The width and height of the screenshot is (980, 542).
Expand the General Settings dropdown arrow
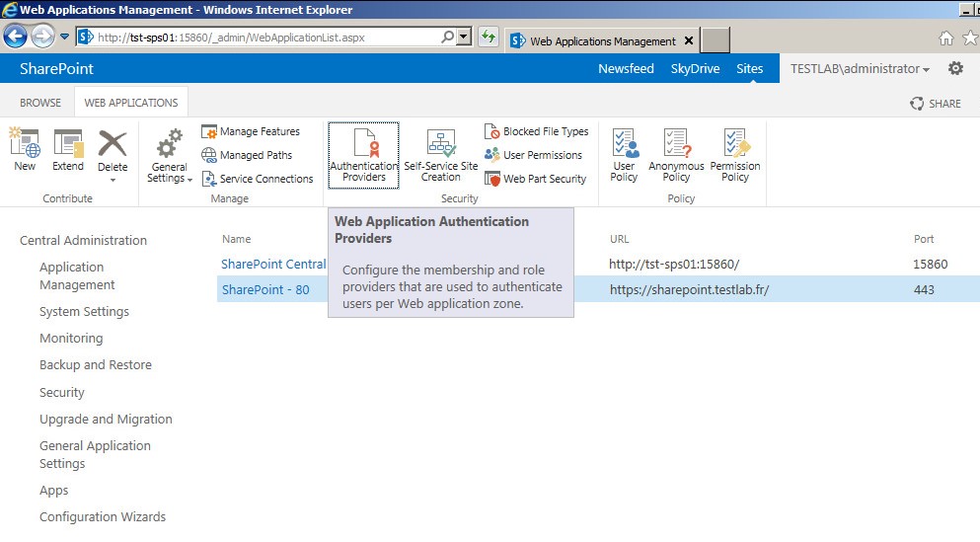click(190, 180)
